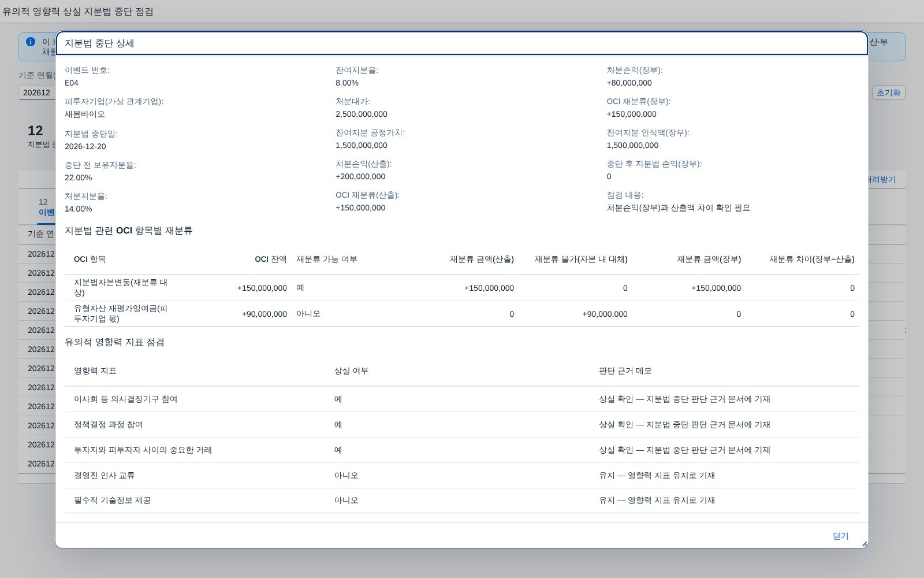Select the 처분지분율 value 14.00%

79,209
